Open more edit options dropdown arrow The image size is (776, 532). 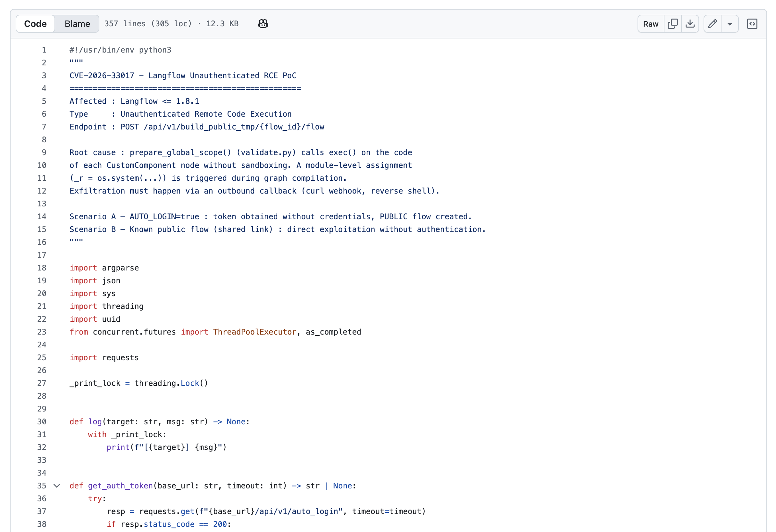pyautogui.click(x=730, y=24)
